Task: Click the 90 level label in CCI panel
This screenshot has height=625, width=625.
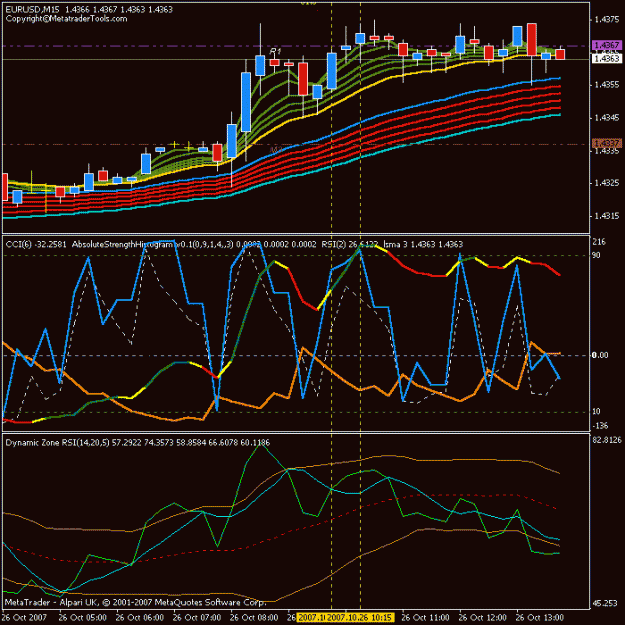Action: click(596, 255)
